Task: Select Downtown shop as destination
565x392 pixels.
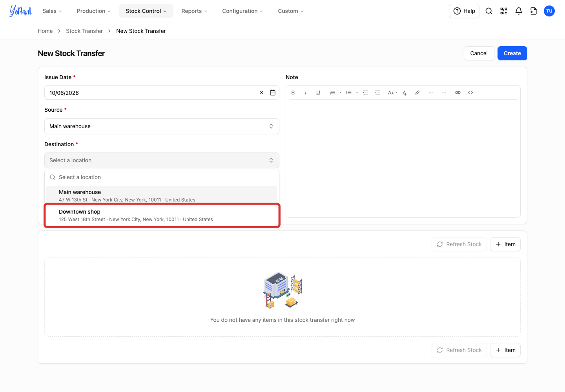Action: (162, 215)
